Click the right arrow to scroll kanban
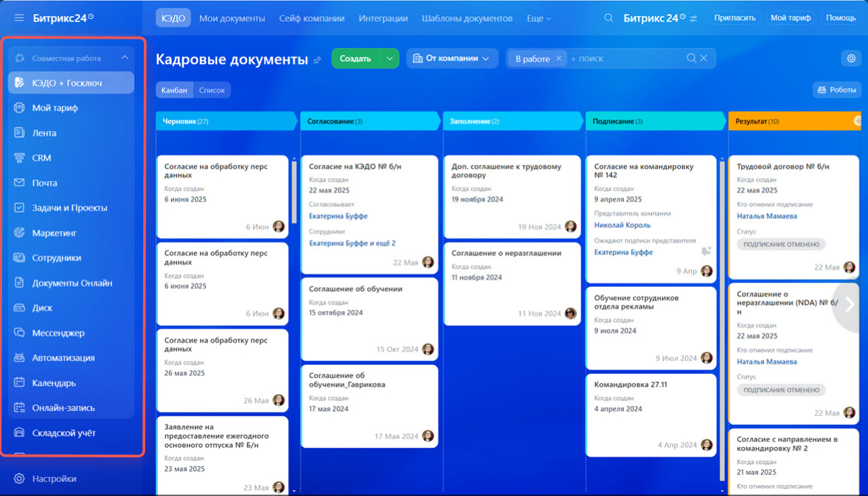The image size is (868, 496). tap(850, 305)
